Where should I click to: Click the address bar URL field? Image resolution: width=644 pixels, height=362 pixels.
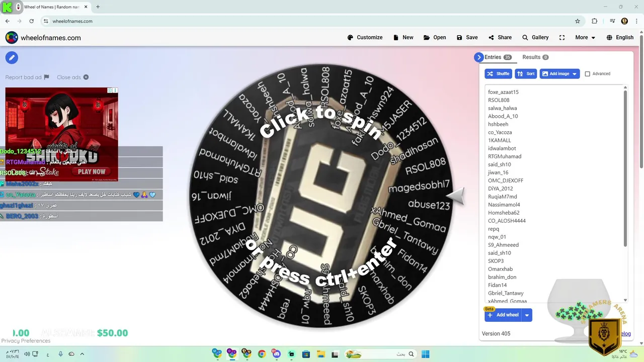click(312, 21)
